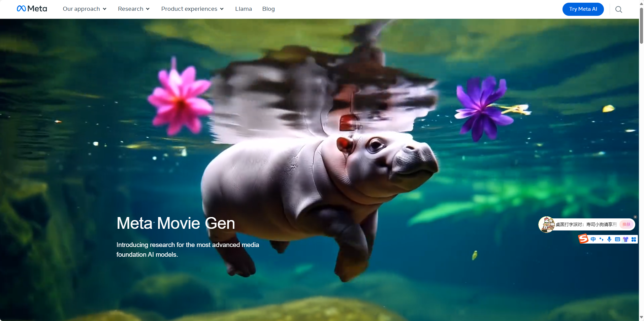
Task: Click the text 'Introducing research for the most advanced media'
Action: (188, 245)
